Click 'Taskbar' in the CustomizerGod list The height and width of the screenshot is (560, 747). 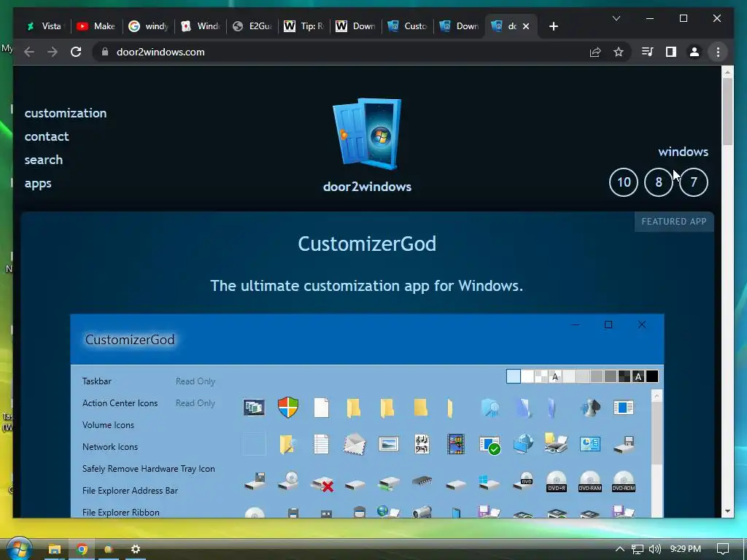97,381
